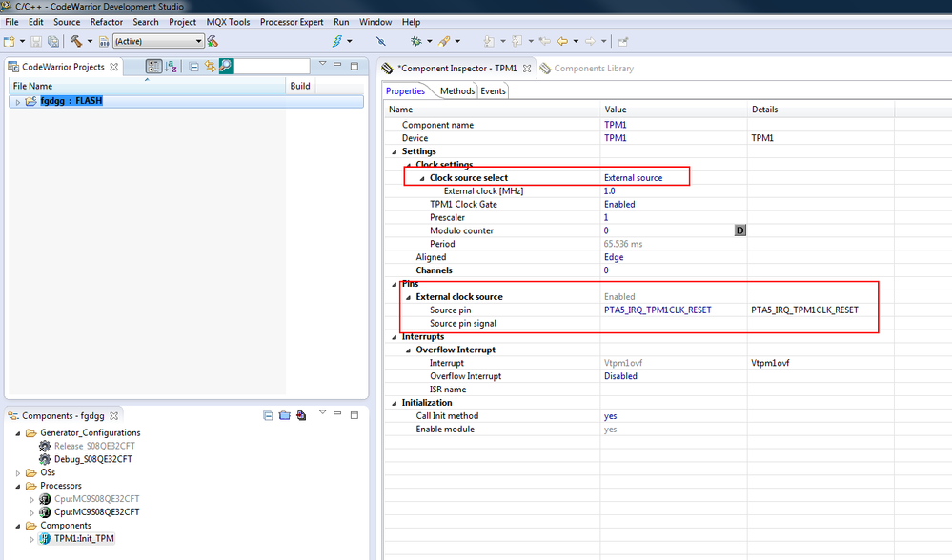Image resolution: width=952 pixels, height=560 pixels.
Task: Click the green Debug bug icon
Action: [415, 41]
